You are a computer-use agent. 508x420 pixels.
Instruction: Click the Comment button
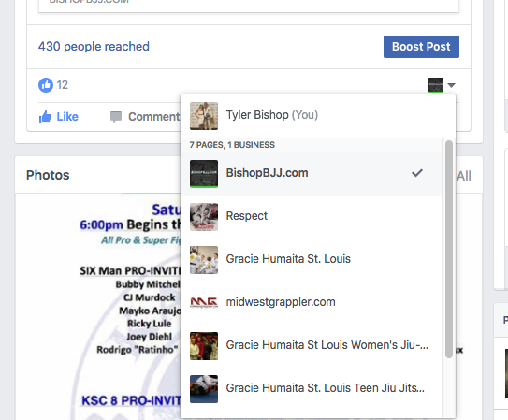[145, 117]
